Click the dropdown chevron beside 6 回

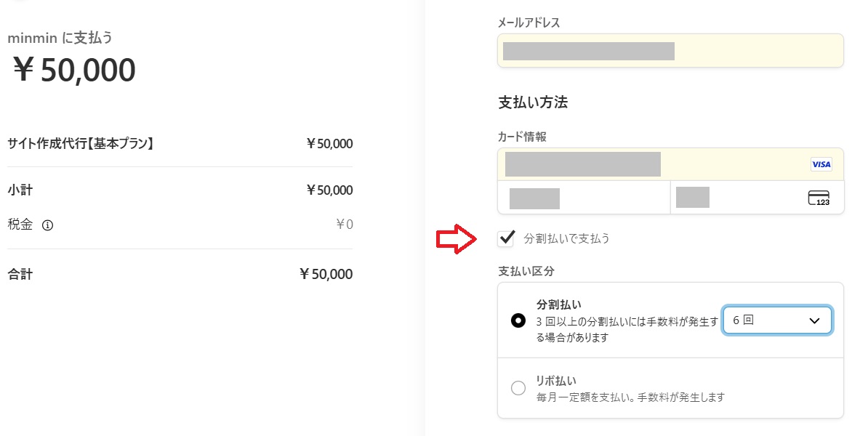tap(813, 320)
